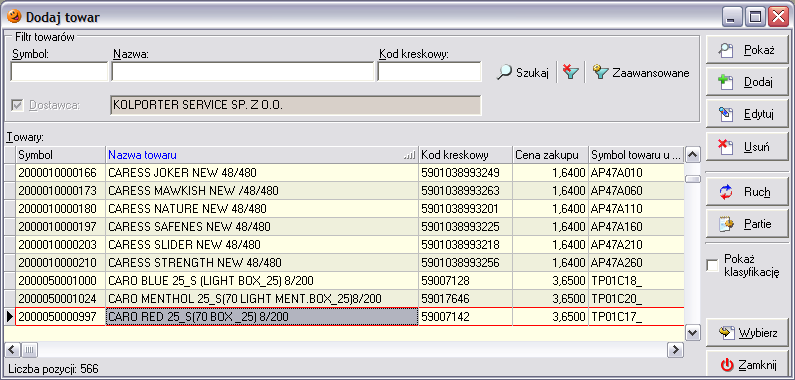
Task: Sort by Nazwa towaru column header
Action: pyautogui.click(x=262, y=155)
